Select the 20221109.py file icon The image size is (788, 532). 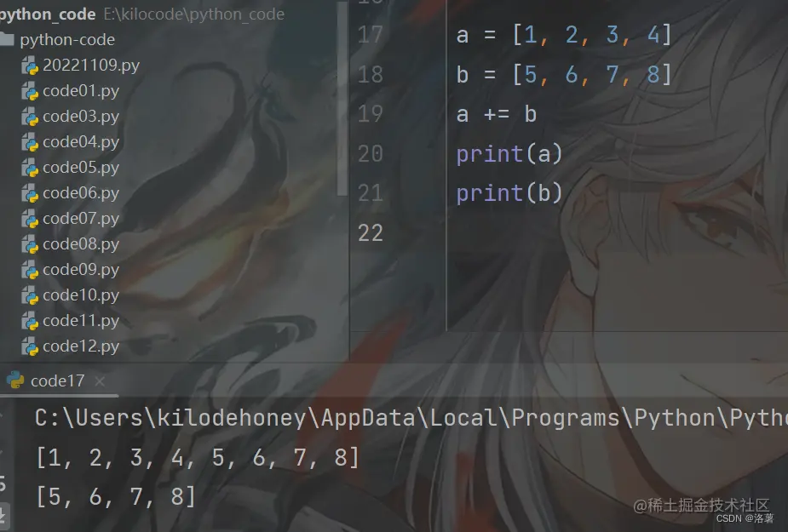30,66
